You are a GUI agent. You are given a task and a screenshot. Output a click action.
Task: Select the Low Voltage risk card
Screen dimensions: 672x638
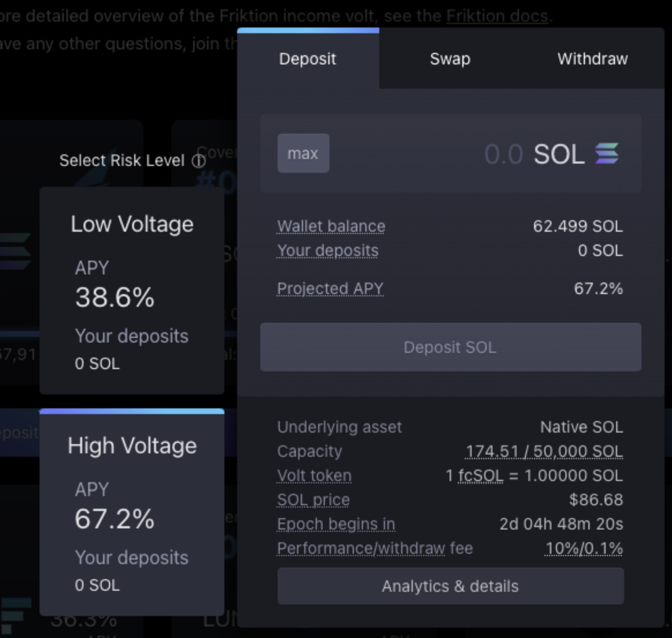coord(132,291)
